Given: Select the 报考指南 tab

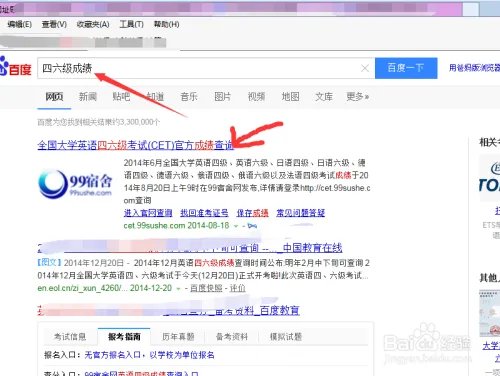Looking at the screenshot, I should pos(124,337).
